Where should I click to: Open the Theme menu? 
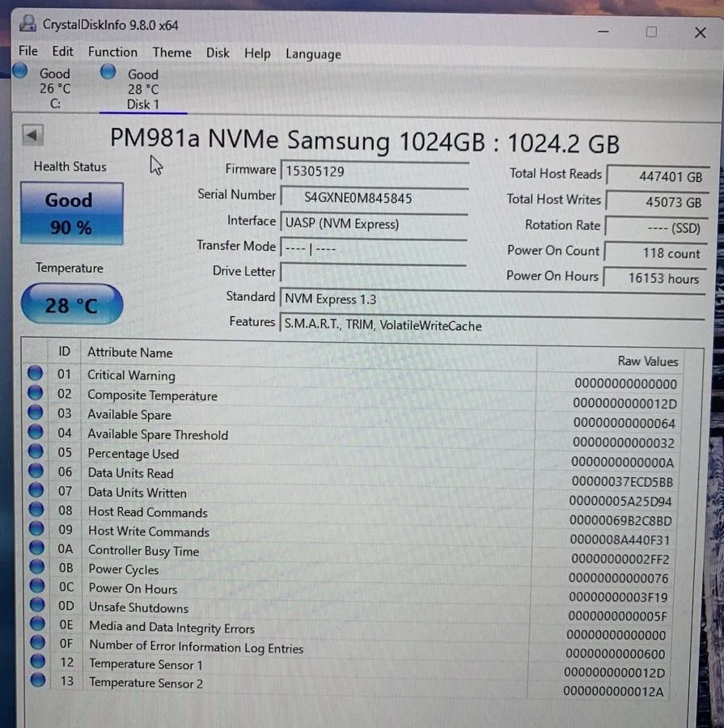pyautogui.click(x=171, y=53)
